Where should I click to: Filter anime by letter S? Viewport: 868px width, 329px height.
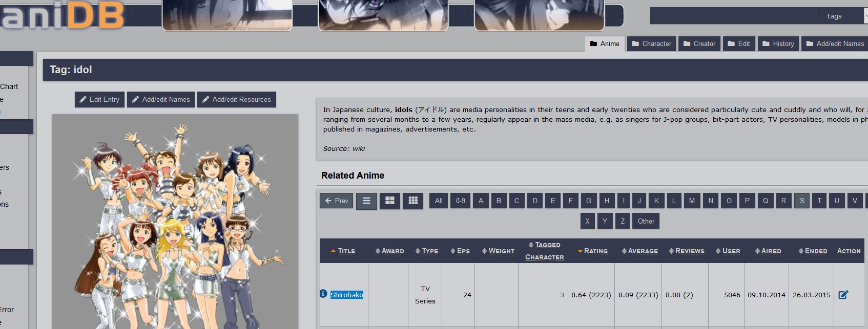pos(802,201)
